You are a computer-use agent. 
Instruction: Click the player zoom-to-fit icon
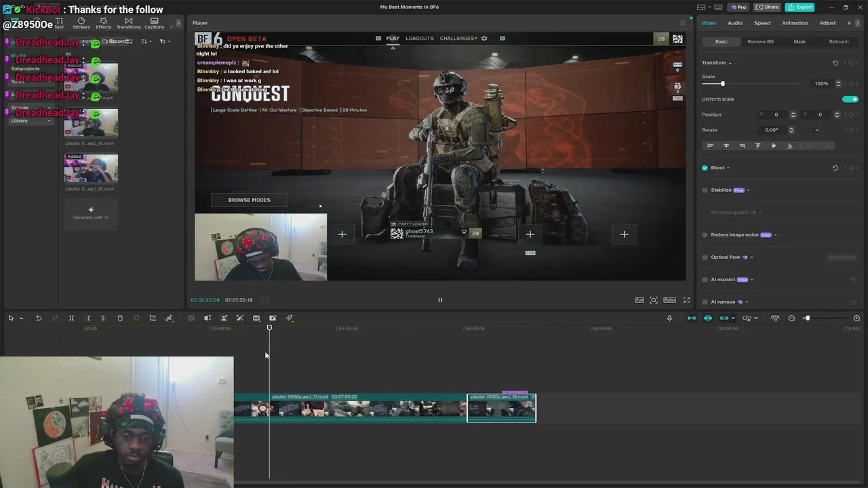(654, 300)
